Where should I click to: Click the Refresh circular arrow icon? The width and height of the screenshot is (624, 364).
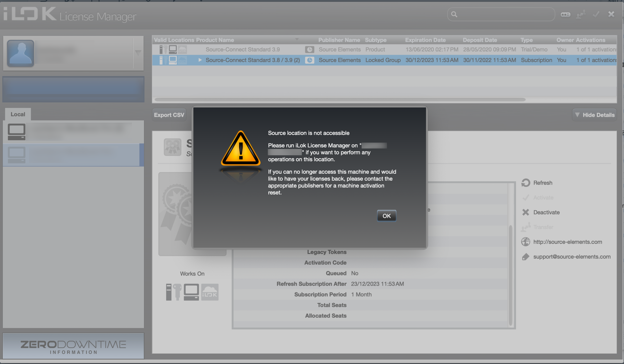[x=525, y=183]
